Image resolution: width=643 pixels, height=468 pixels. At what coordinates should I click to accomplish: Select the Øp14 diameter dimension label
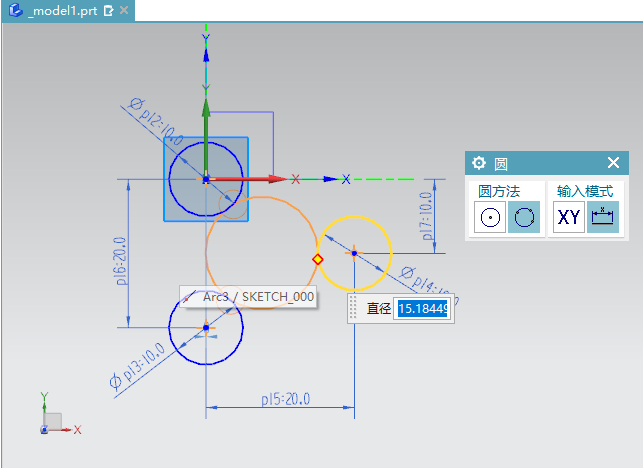coord(429,285)
